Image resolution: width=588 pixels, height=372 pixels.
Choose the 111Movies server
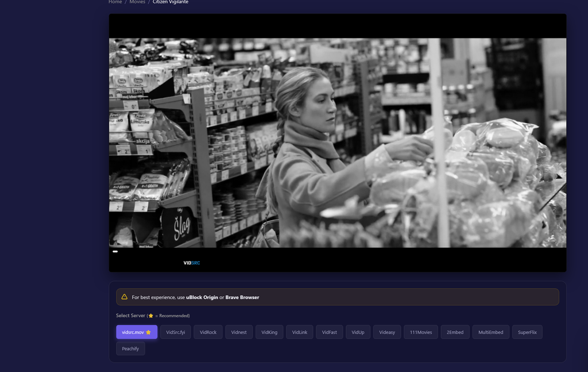(x=421, y=332)
